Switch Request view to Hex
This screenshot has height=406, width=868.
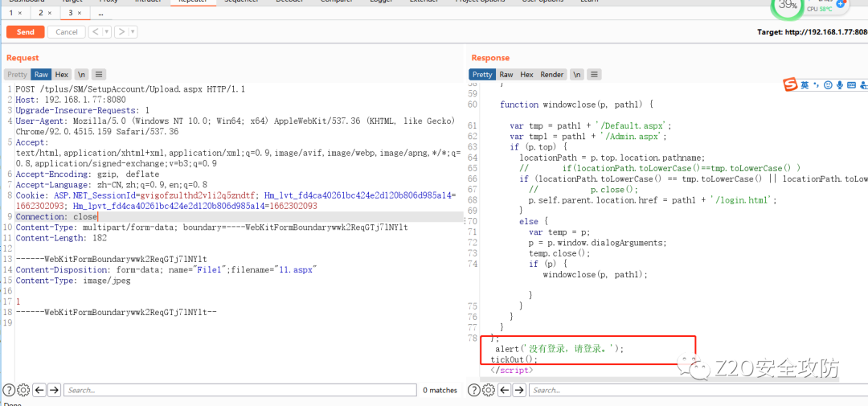pyautogui.click(x=62, y=74)
